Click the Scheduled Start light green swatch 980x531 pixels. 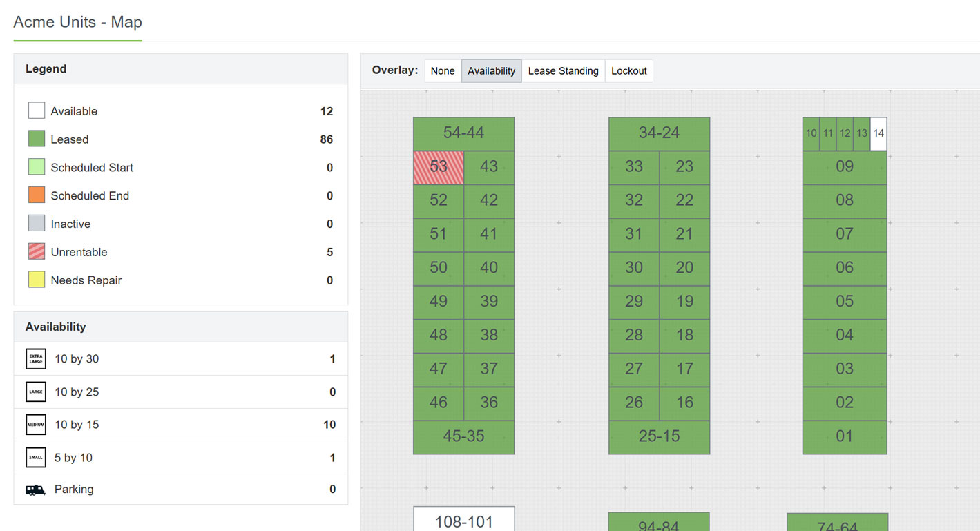37,167
